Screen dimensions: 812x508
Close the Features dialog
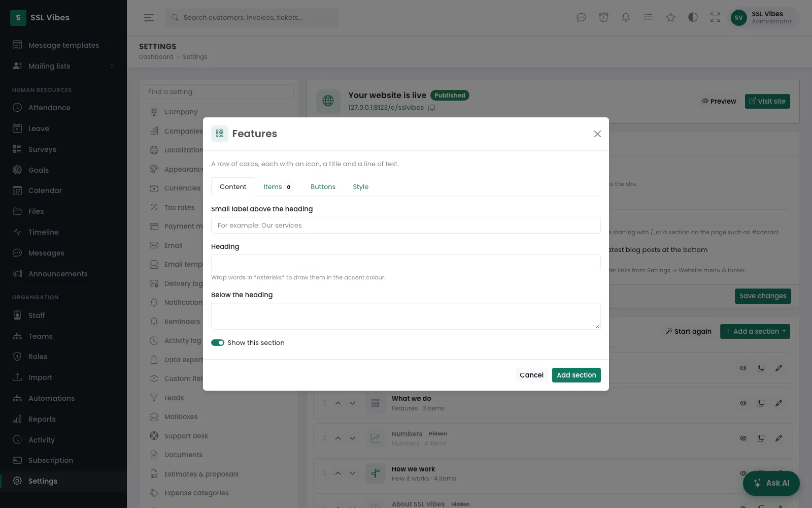click(597, 134)
